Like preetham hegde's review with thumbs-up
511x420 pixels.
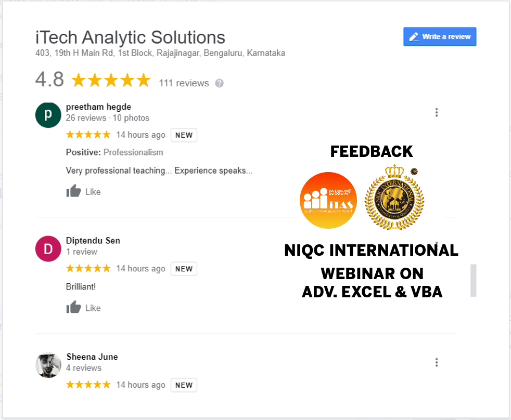coord(74,191)
